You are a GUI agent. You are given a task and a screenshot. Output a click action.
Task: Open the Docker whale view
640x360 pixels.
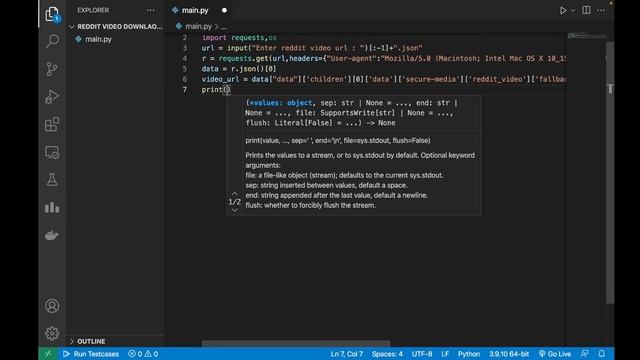[x=52, y=235]
